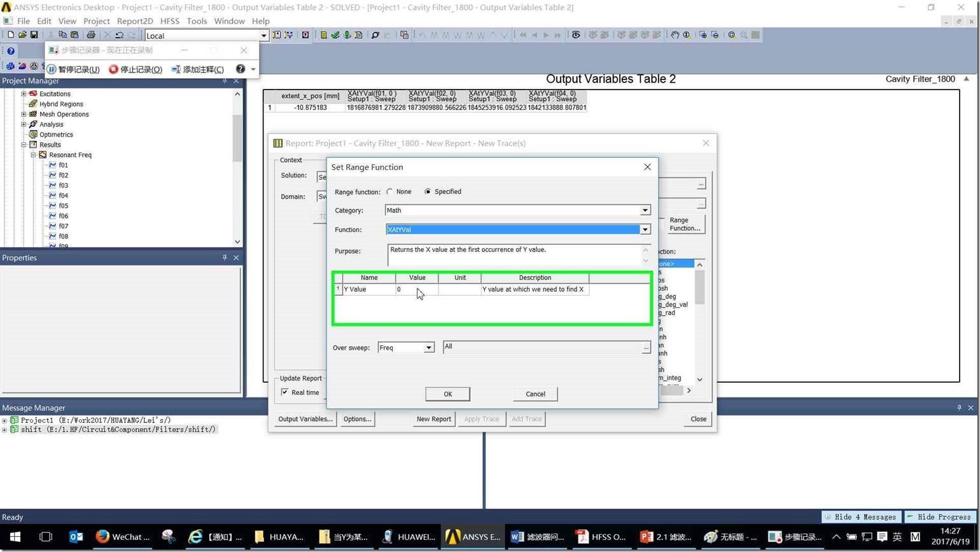Toggle the Real time checkbox
This screenshot has width=980, height=552.
tap(284, 392)
